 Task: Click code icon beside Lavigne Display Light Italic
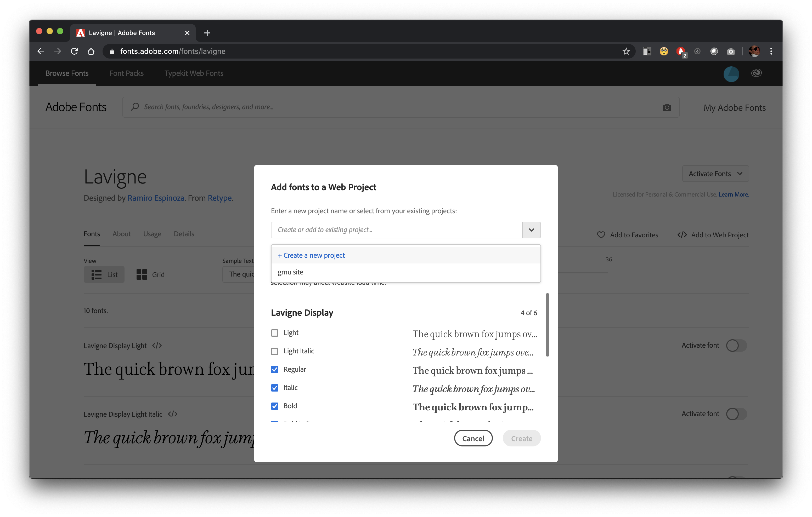(173, 414)
